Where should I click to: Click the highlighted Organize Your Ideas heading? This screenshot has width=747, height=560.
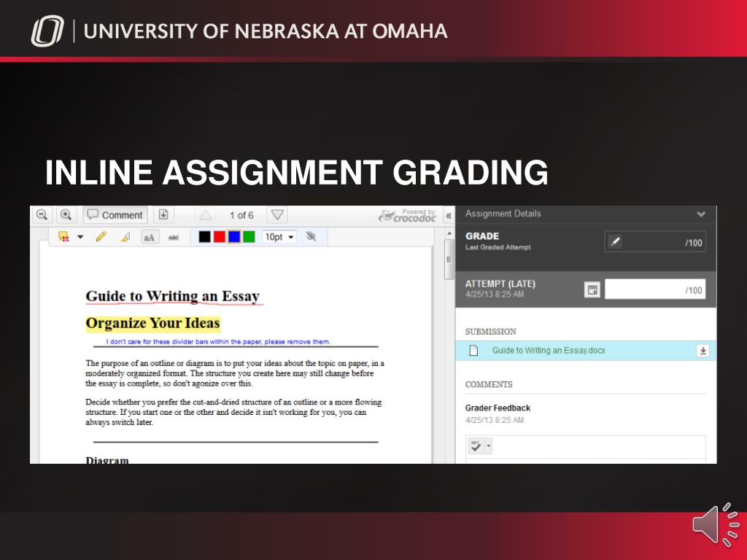pos(152,323)
